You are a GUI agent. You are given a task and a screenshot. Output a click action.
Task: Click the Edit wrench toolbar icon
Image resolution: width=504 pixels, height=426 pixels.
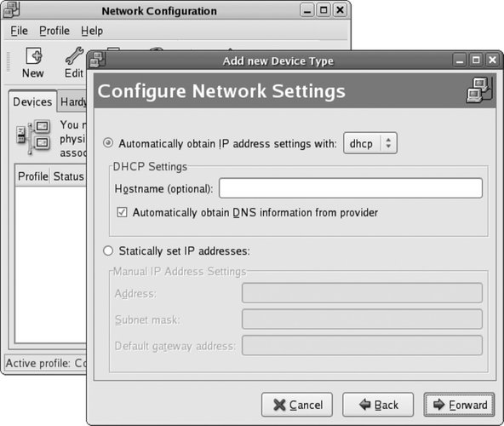click(x=74, y=55)
